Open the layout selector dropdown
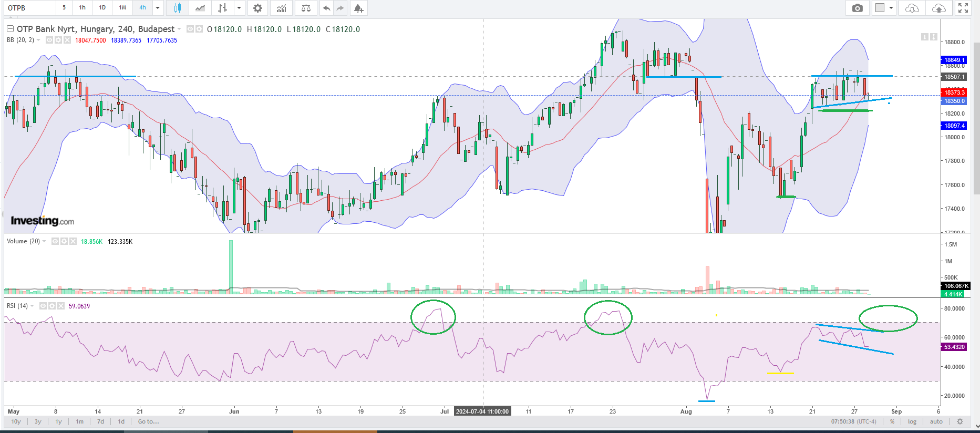This screenshot has height=433, width=980. tap(891, 8)
